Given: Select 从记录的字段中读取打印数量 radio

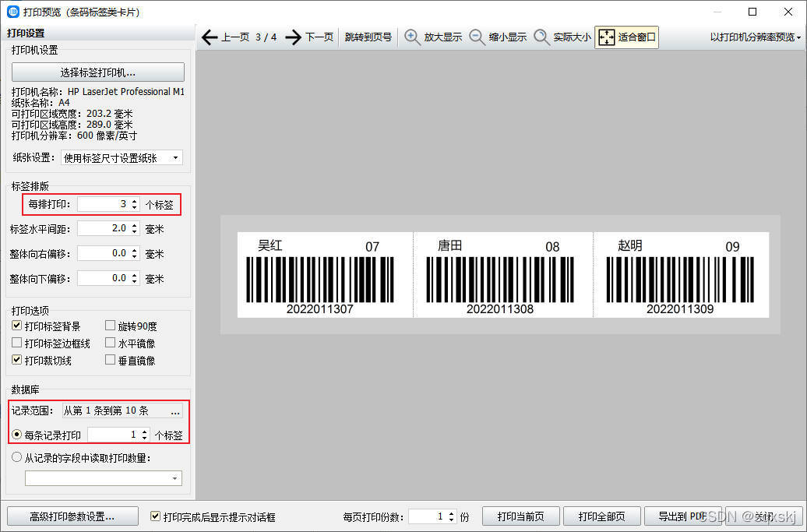Looking at the screenshot, I should click(x=16, y=457).
